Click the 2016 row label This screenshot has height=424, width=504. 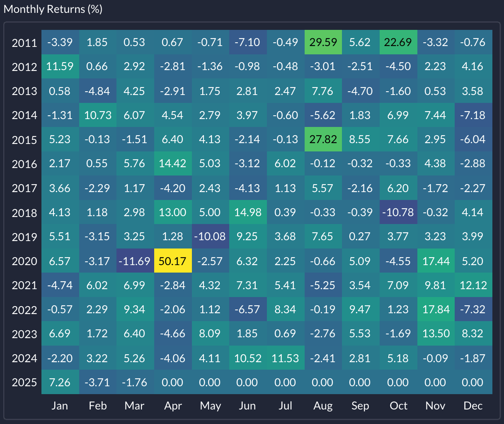click(x=24, y=164)
